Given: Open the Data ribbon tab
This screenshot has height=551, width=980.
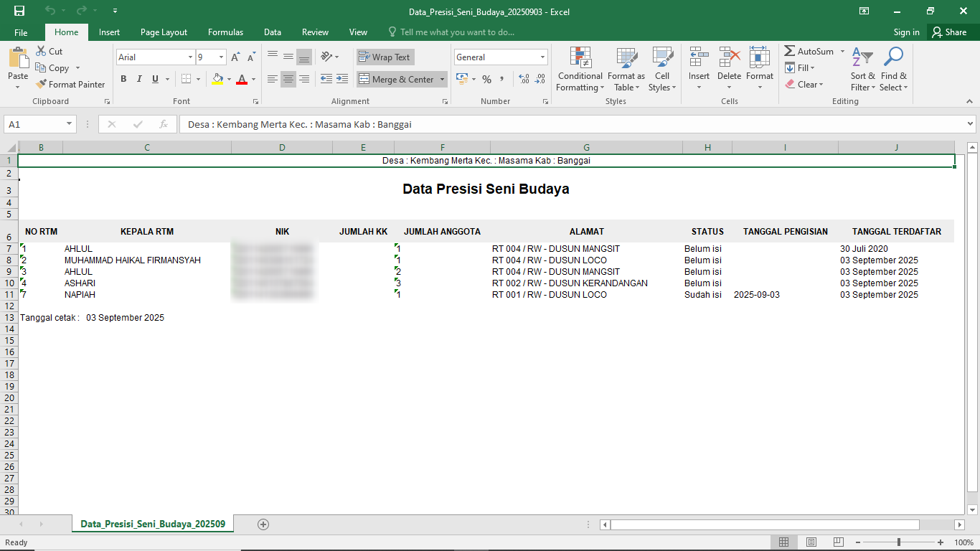Looking at the screenshot, I should pos(273,32).
